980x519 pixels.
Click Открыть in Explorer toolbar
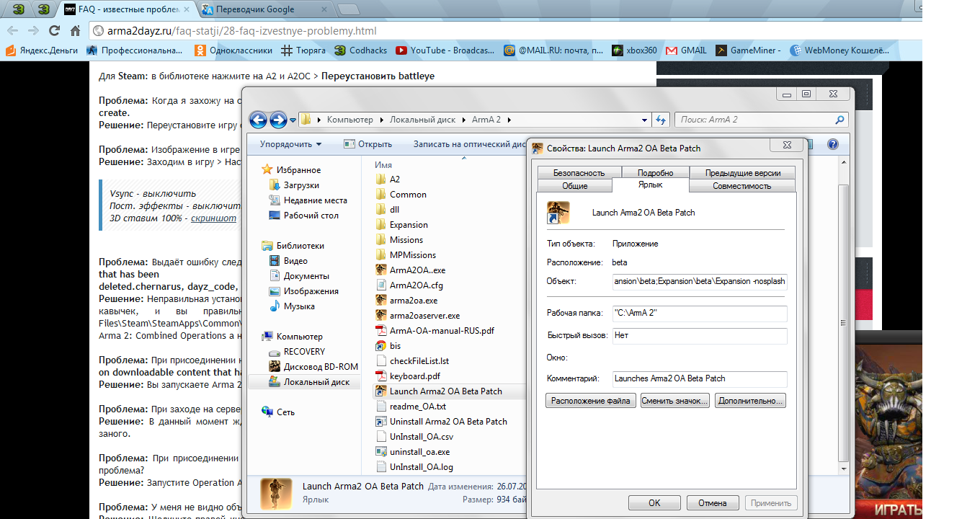367,143
